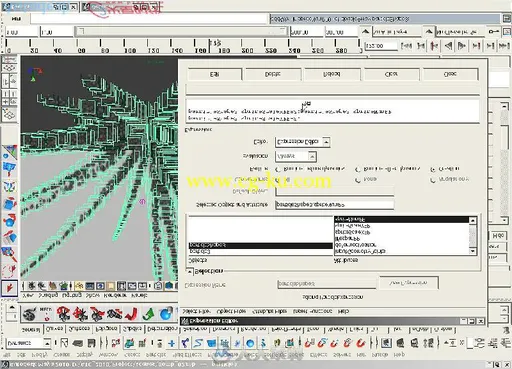The width and height of the screenshot is (512, 369).
Task: Select the Creation particle radio button
Action: [433, 169]
